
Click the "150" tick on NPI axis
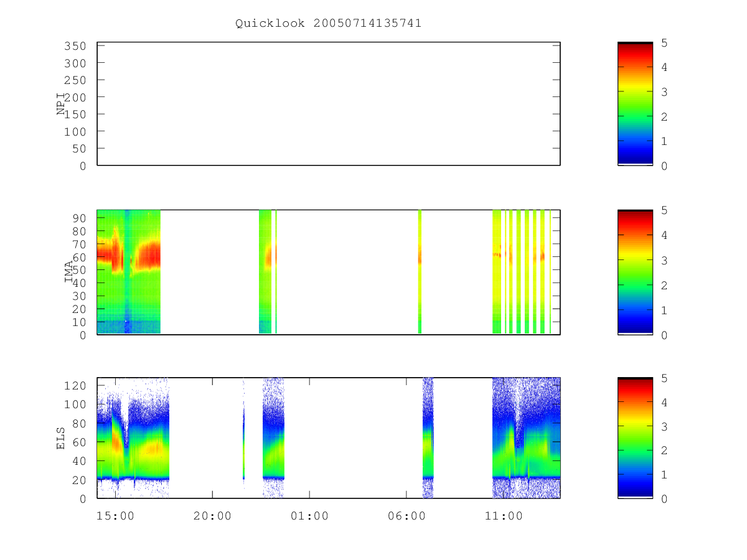coord(75,114)
